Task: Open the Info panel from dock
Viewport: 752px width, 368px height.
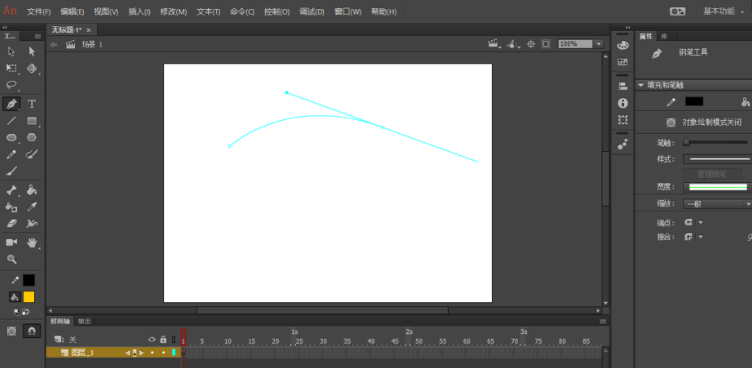Action: pos(623,103)
